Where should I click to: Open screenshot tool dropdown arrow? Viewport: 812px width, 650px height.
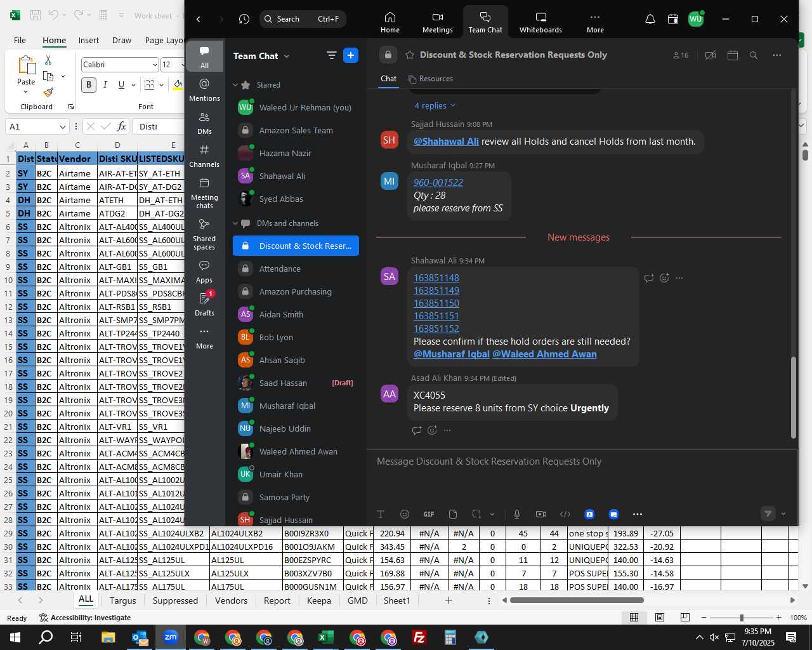[492, 514]
